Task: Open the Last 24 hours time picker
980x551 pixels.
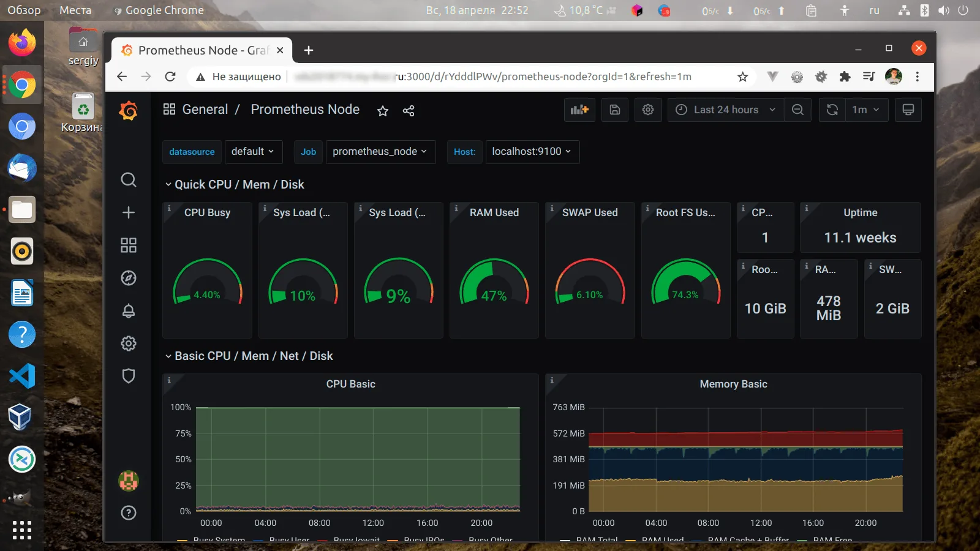Action: tap(725, 110)
